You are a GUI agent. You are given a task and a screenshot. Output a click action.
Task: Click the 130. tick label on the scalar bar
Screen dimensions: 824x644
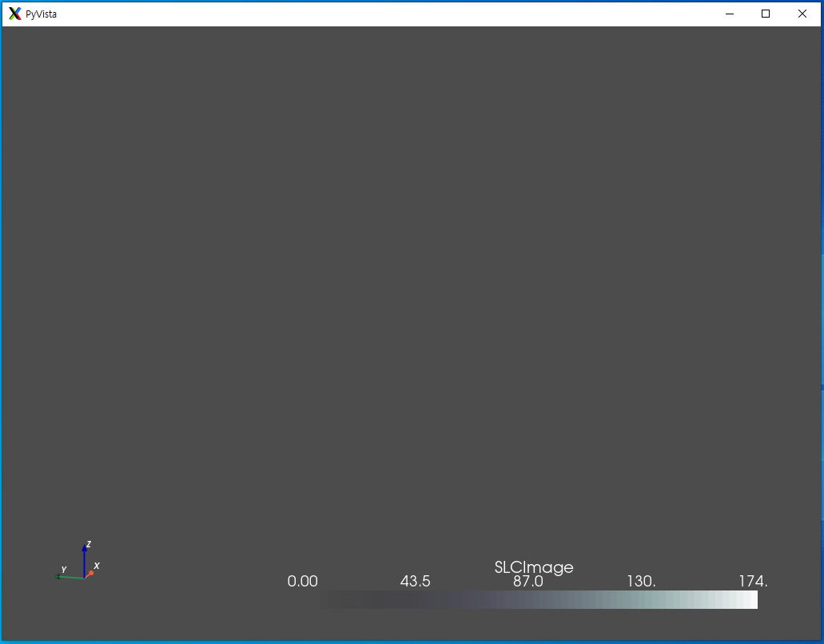642,582
